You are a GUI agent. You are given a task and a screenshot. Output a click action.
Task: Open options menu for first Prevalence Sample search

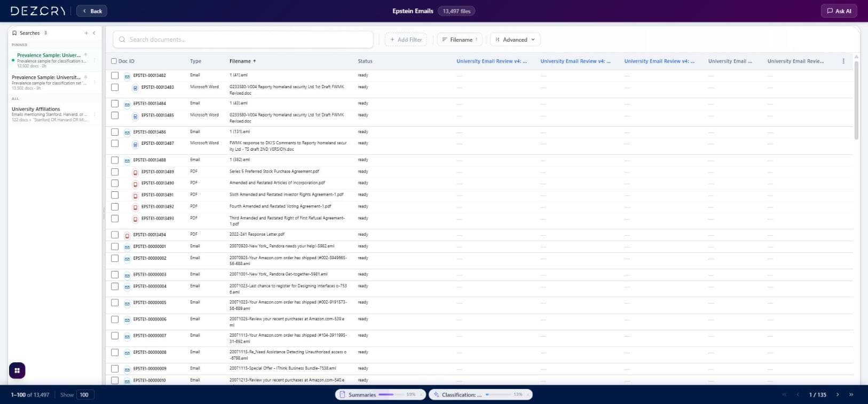pos(95,60)
